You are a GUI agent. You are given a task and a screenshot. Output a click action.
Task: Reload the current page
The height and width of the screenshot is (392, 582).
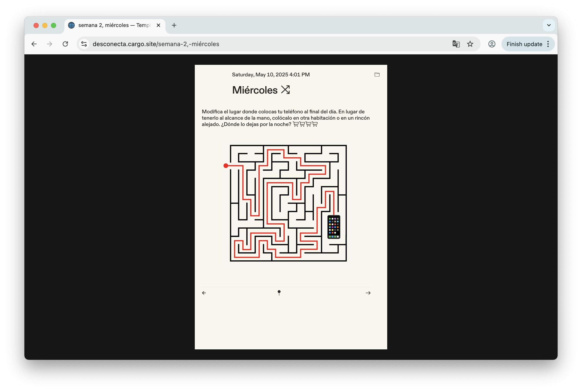click(65, 44)
